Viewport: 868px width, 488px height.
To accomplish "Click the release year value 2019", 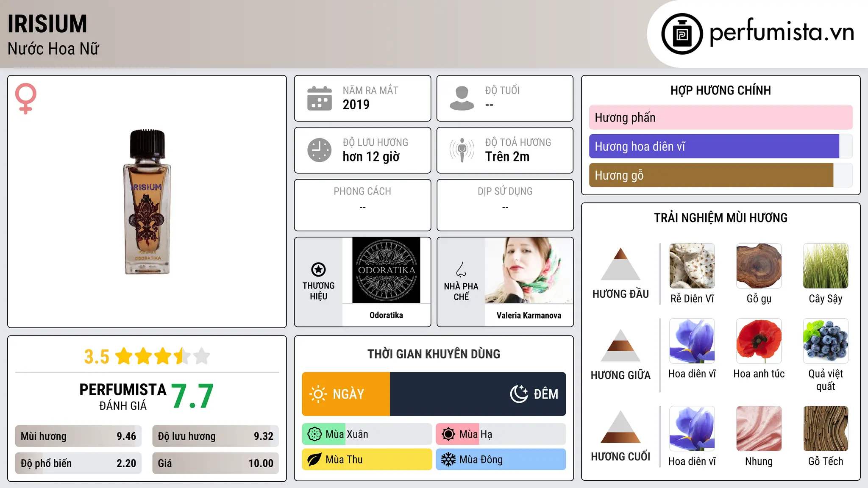I will coord(356,105).
